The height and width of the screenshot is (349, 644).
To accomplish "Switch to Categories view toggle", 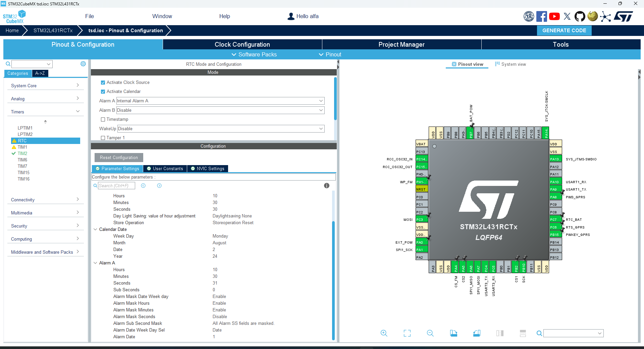I will 18,73.
